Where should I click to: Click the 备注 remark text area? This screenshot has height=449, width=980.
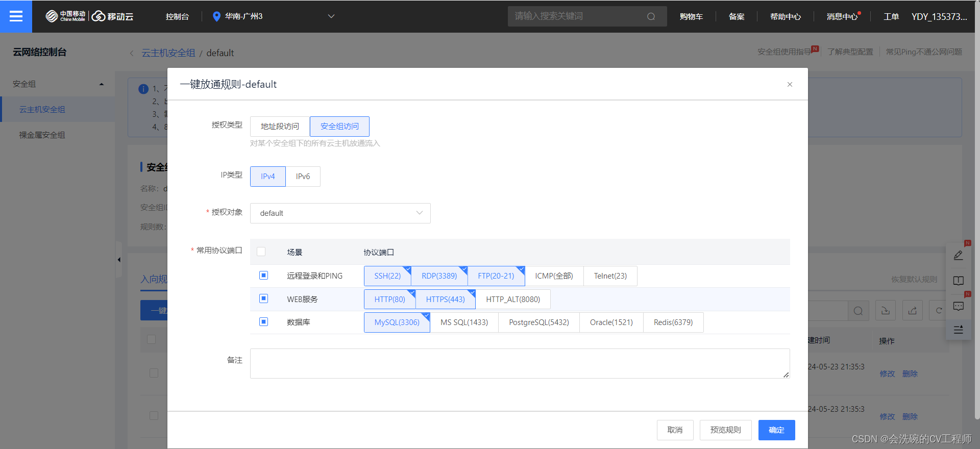tap(520, 363)
